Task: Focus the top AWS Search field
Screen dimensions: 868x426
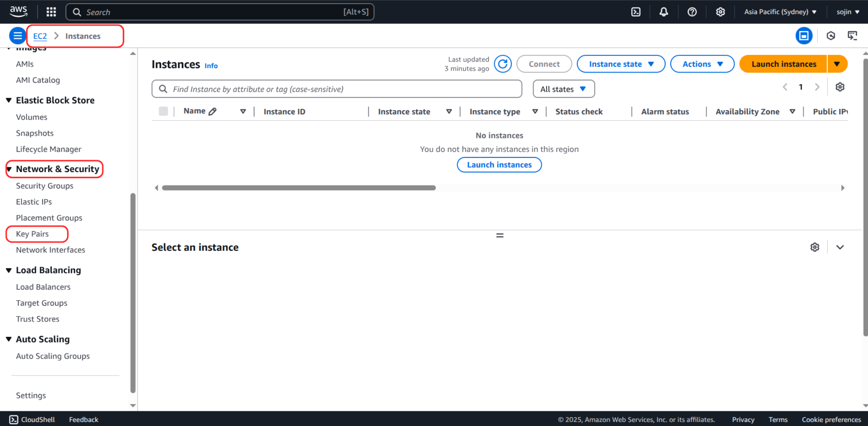Action: [x=220, y=12]
